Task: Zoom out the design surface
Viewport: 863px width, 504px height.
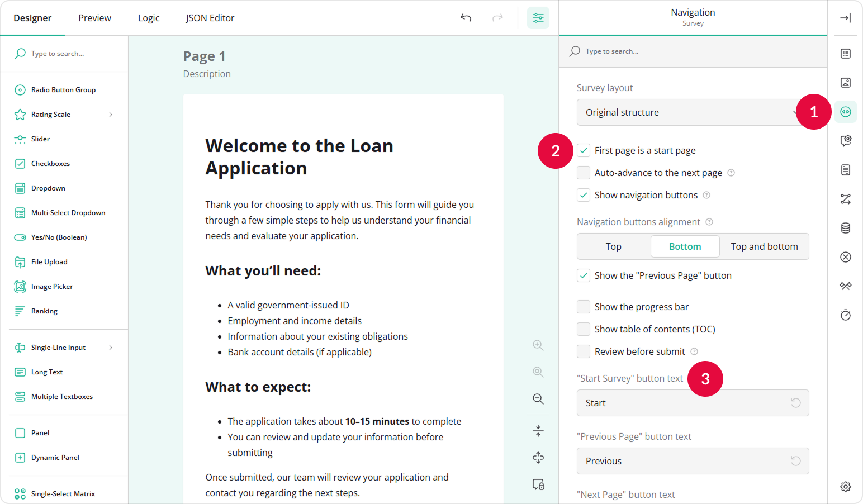Action: coord(538,399)
